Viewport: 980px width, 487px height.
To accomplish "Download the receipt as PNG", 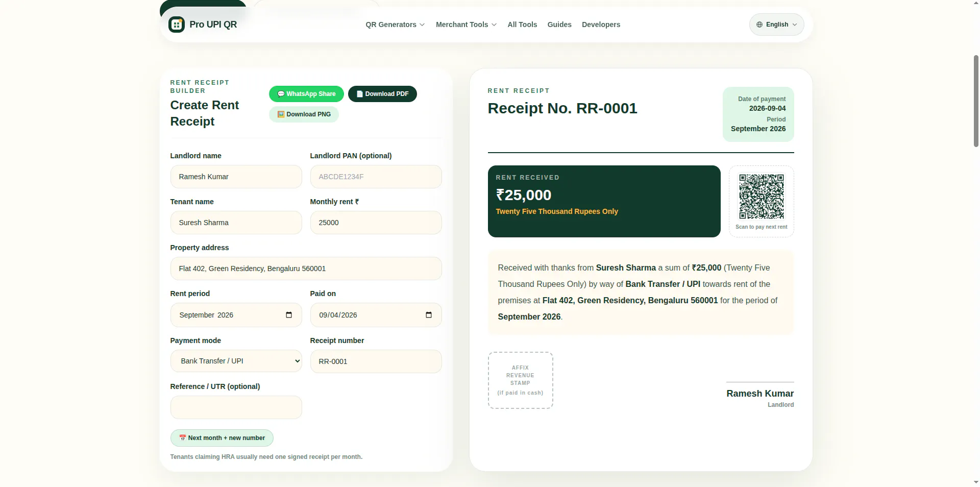I will pyautogui.click(x=304, y=114).
